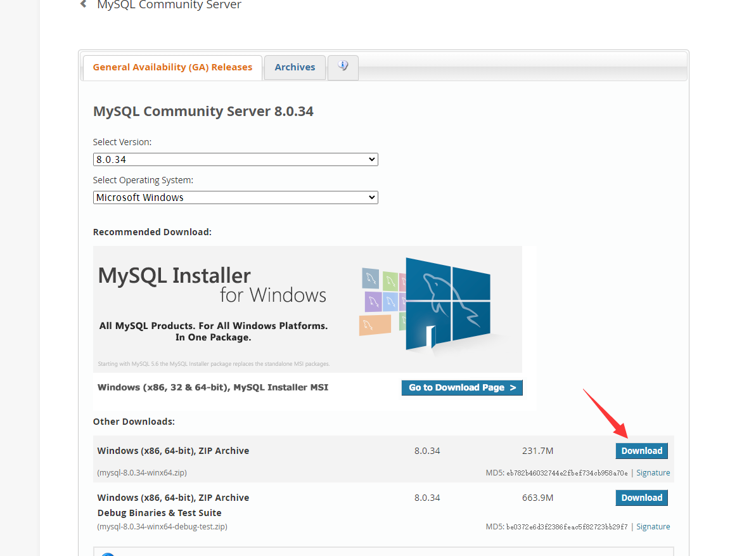Click the MySQL Community Server breadcrumb title
The height and width of the screenshot is (556, 756).
click(169, 5)
